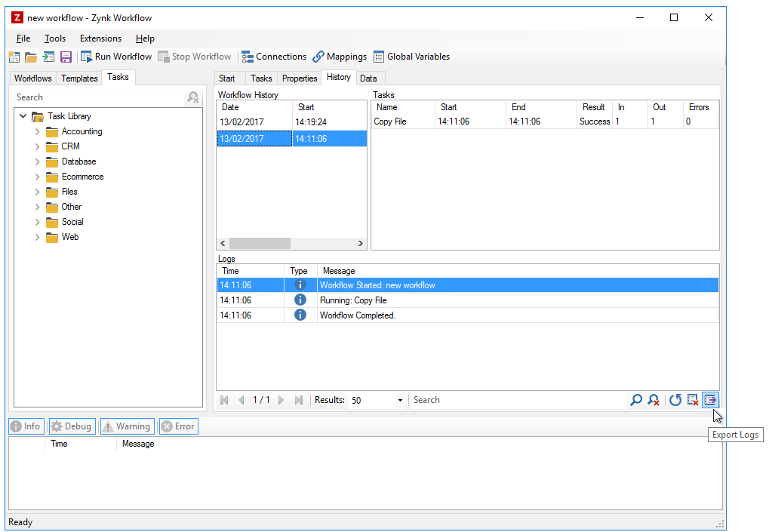Switch to the Data tab
The image size is (769, 532).
coord(368,78)
